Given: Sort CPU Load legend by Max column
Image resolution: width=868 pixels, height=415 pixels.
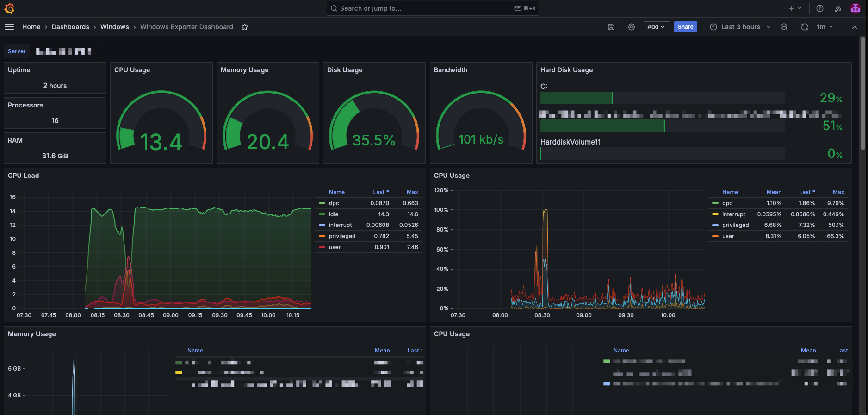Looking at the screenshot, I should (412, 192).
